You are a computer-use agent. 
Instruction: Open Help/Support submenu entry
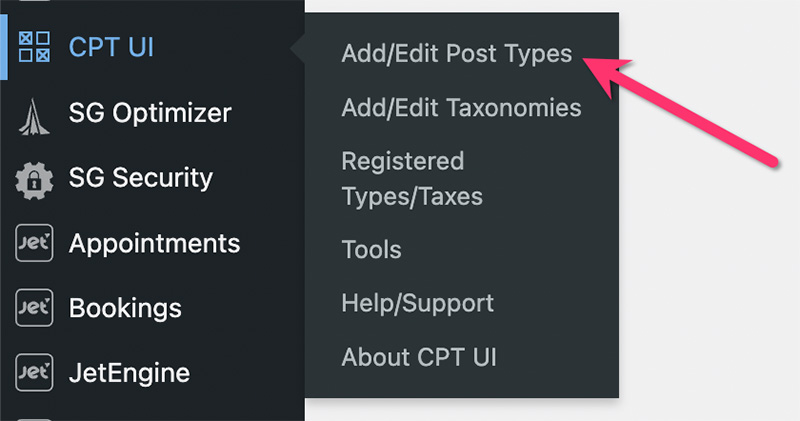(x=417, y=304)
